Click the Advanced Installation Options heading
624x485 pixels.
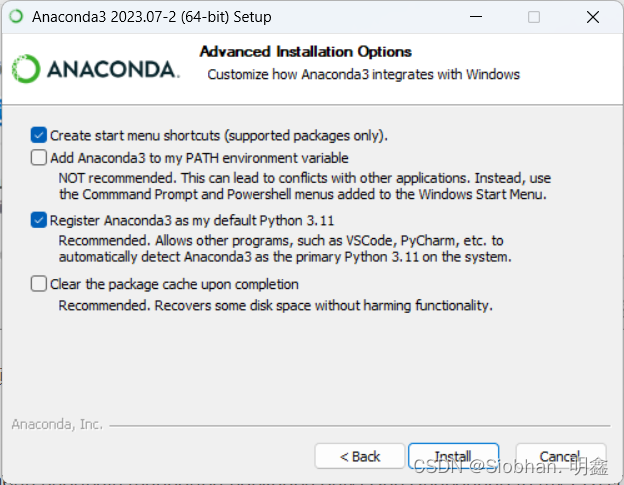(306, 52)
